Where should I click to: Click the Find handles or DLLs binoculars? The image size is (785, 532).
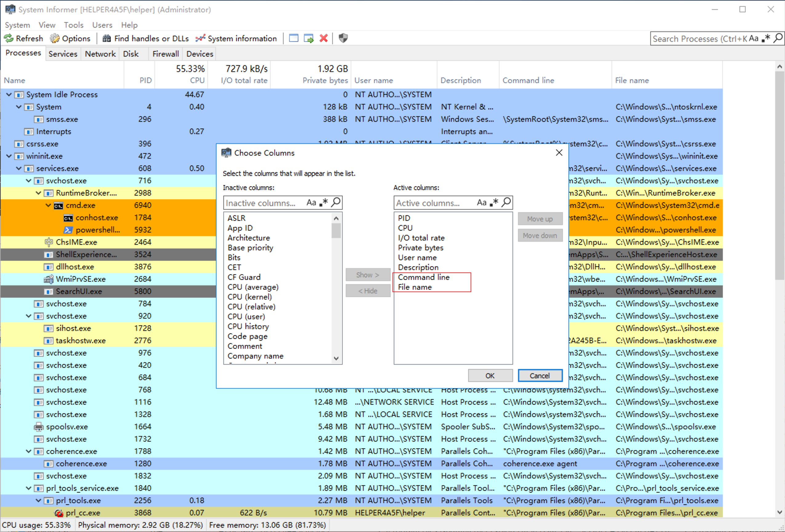(x=107, y=38)
